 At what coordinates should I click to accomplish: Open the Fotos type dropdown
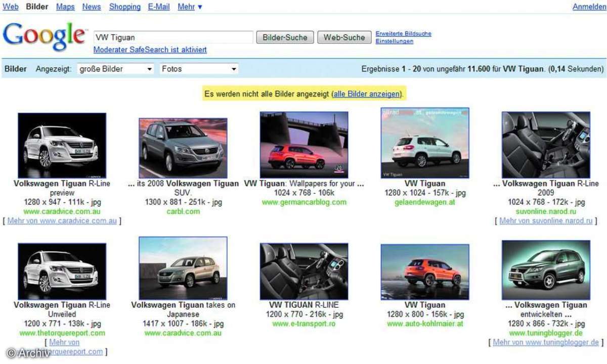coord(199,69)
